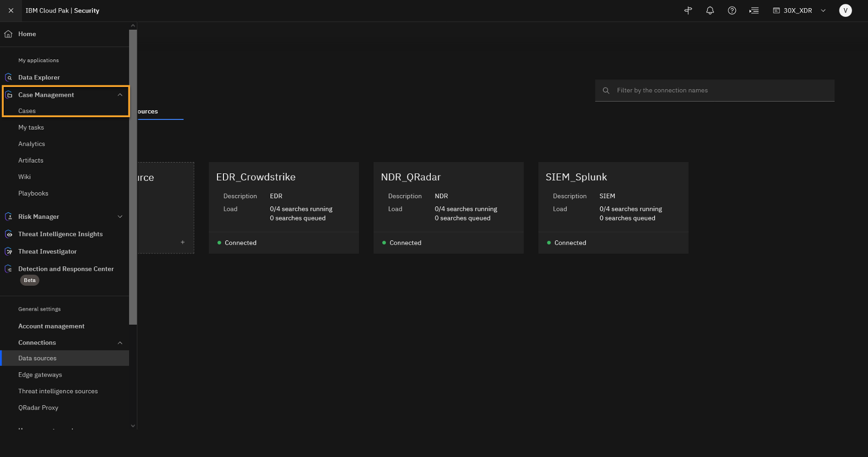The width and height of the screenshot is (868, 457).
Task: Open Threat Investigator
Action: click(x=48, y=251)
